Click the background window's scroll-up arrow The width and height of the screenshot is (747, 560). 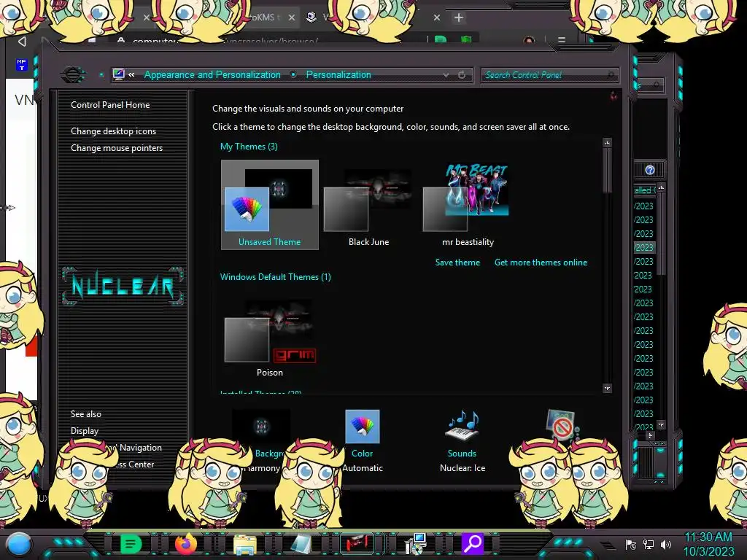(661, 187)
